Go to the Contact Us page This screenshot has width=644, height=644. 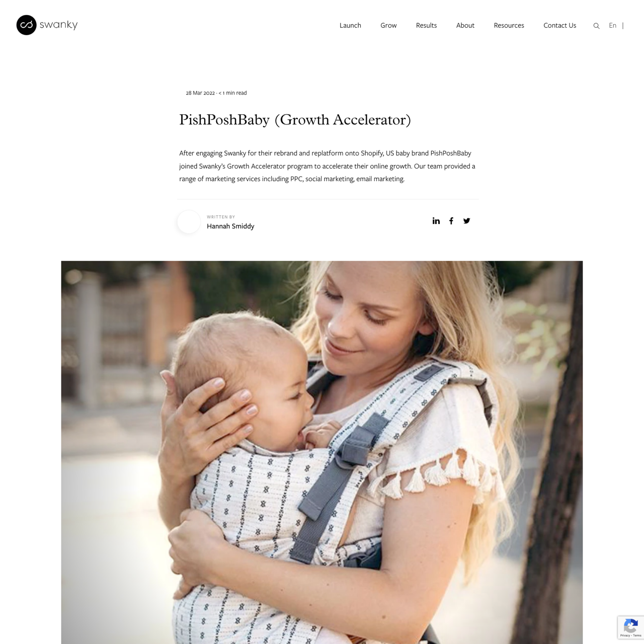coord(559,25)
